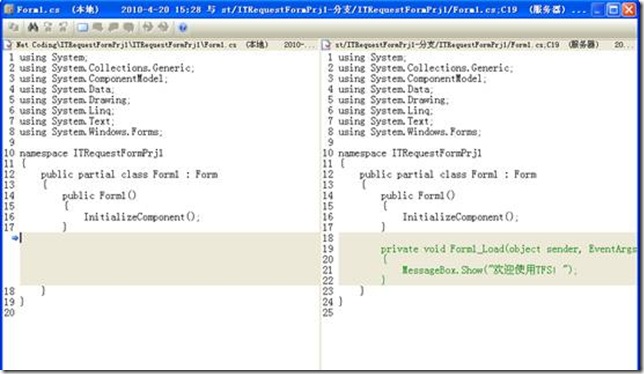The image size is (644, 374).
Task: Click the document icon in left pane header
Action: (8, 44)
